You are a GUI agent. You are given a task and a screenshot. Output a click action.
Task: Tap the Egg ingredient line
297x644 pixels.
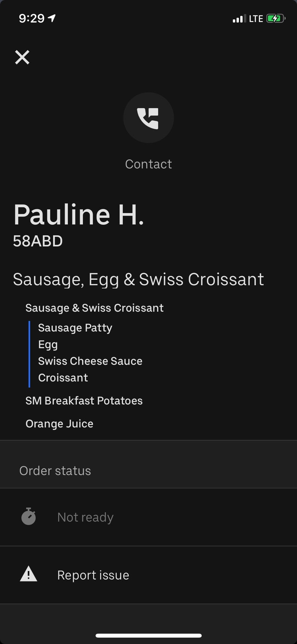(48, 344)
